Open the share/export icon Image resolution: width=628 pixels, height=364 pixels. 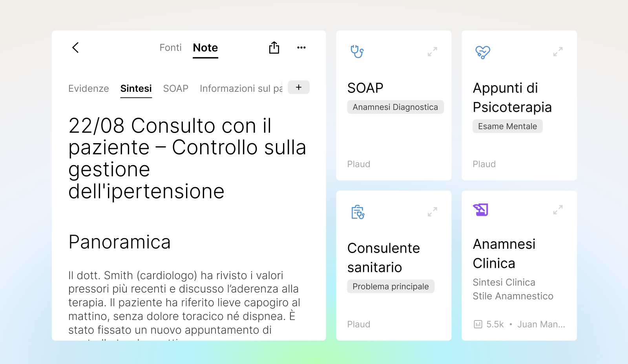click(x=274, y=47)
